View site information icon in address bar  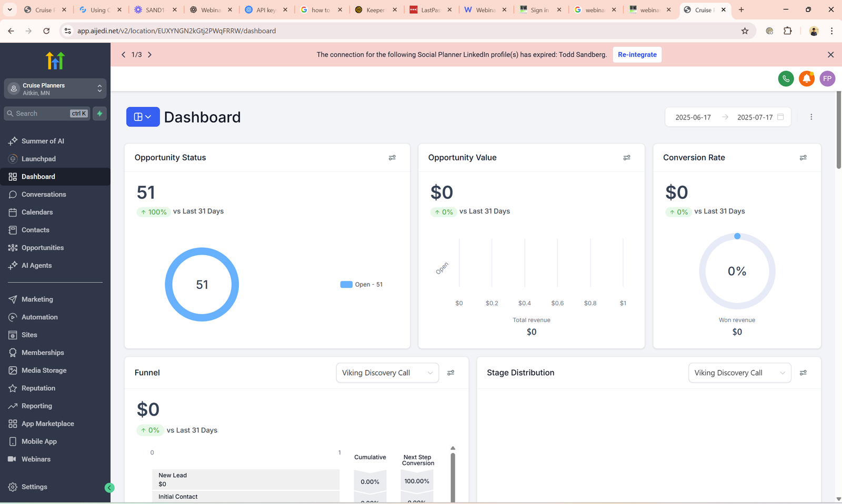click(x=67, y=31)
